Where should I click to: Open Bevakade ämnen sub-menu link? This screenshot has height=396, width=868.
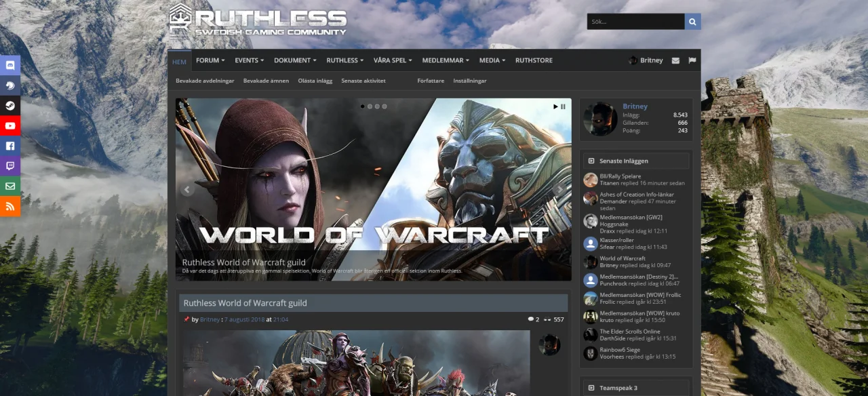pyautogui.click(x=266, y=81)
